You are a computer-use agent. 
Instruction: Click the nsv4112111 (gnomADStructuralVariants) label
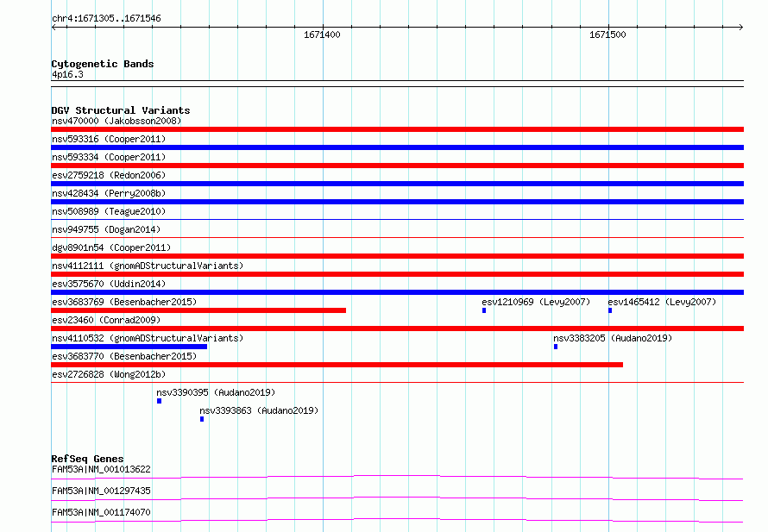point(148,266)
